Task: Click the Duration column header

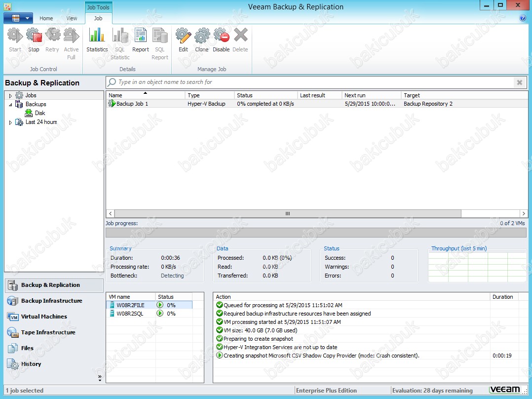Action: [x=504, y=297]
